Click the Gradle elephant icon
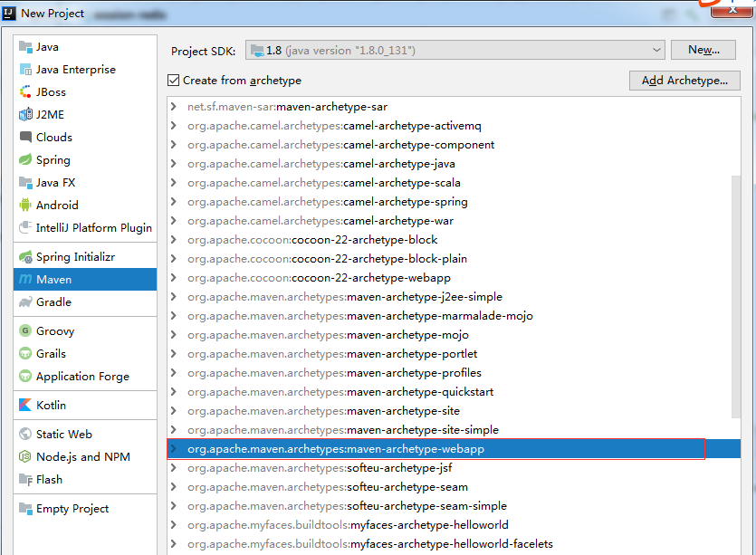This screenshot has height=555, width=756. pos(25,301)
